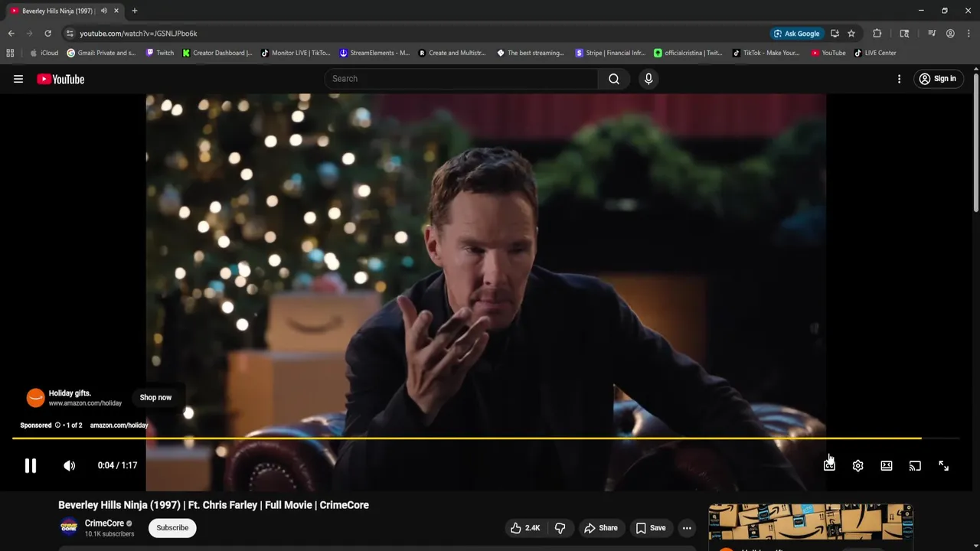Enter fullscreen mode on the player

(943, 465)
